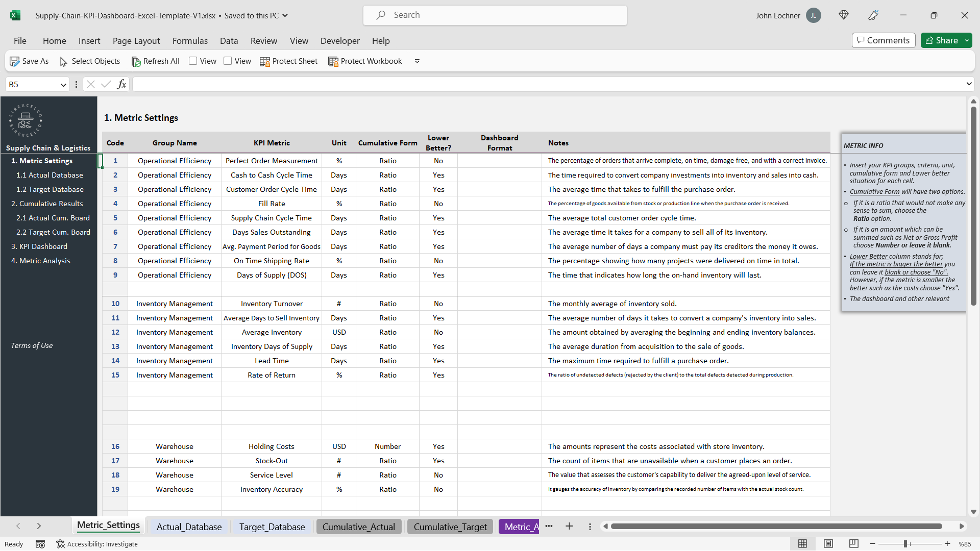980x551 pixels.
Task: Switch to the Cumulative_Target sheet tab
Action: pos(450,527)
